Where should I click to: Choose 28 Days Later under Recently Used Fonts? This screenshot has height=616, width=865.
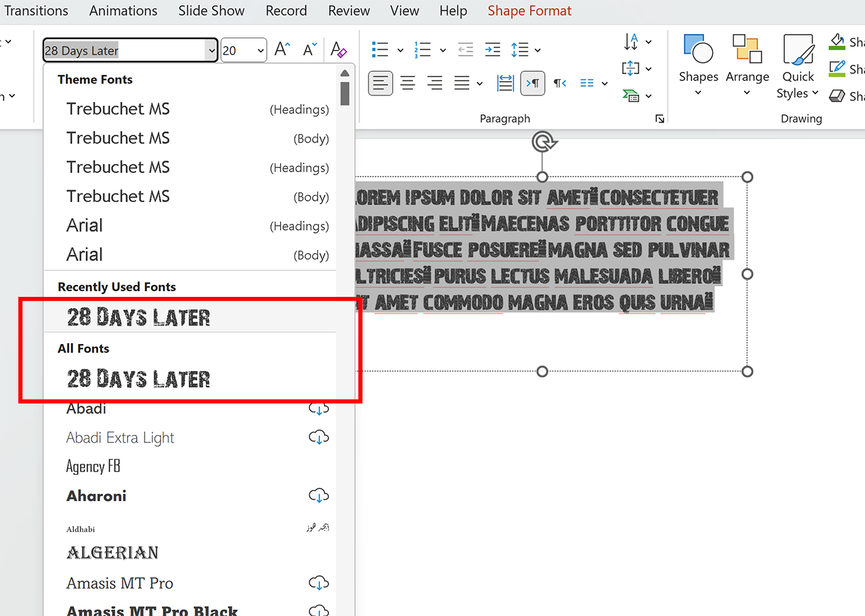(138, 317)
